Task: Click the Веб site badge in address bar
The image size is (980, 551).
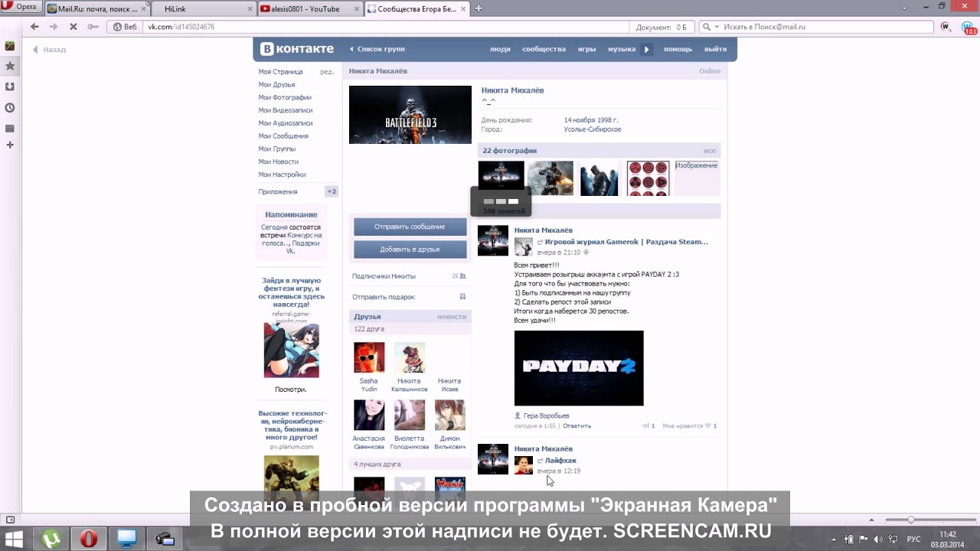Action: point(126,27)
